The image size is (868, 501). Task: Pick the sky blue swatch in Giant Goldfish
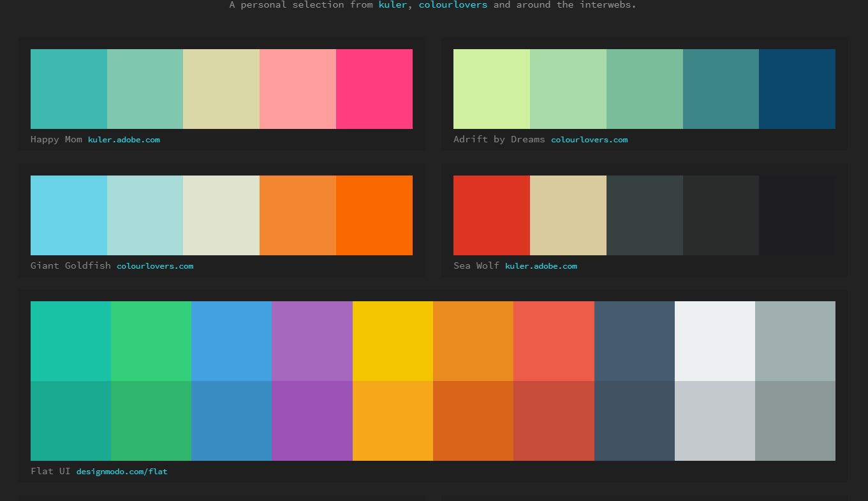[69, 215]
